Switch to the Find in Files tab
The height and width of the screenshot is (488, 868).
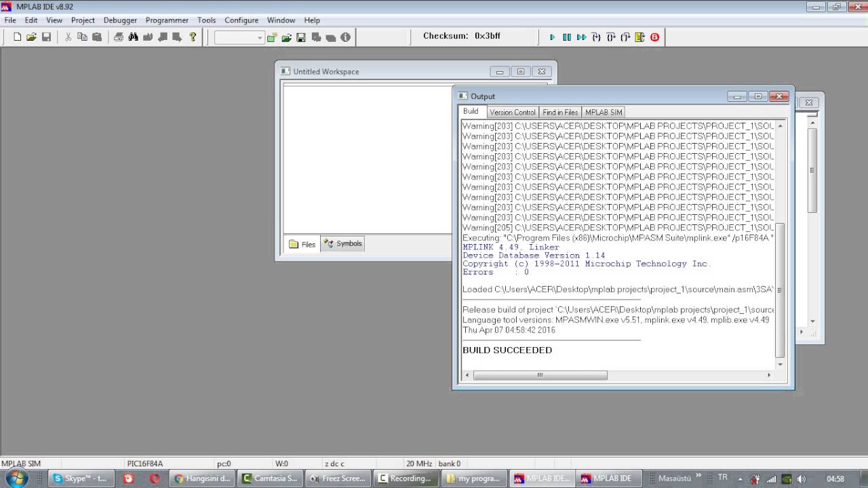pos(560,113)
